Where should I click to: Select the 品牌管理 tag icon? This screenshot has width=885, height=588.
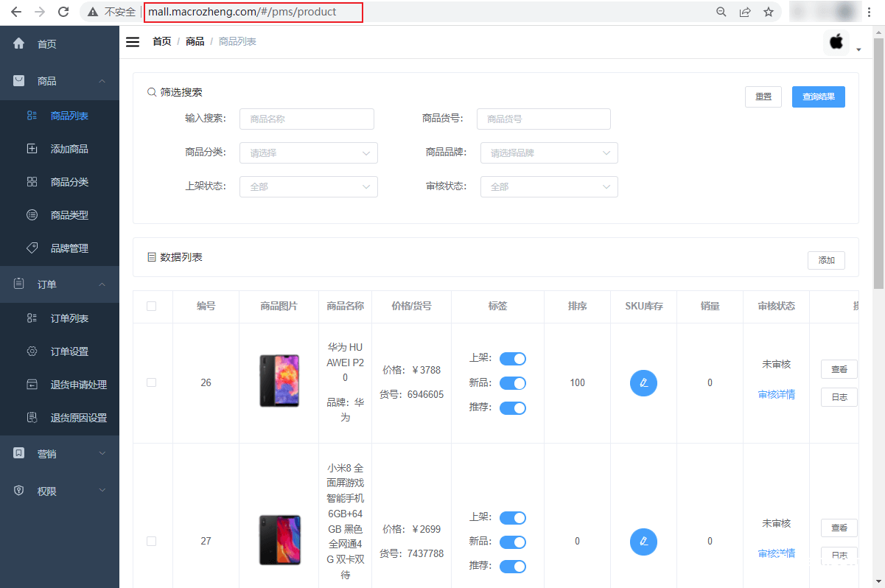(32, 248)
